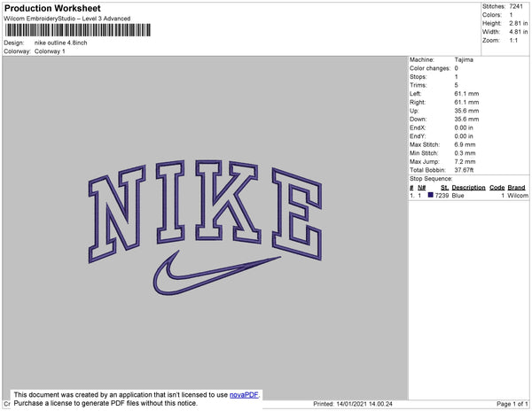The width and height of the screenshot is (532, 411).
Task: Select the 'Page 1 of 1' footer
Action: click(512, 404)
